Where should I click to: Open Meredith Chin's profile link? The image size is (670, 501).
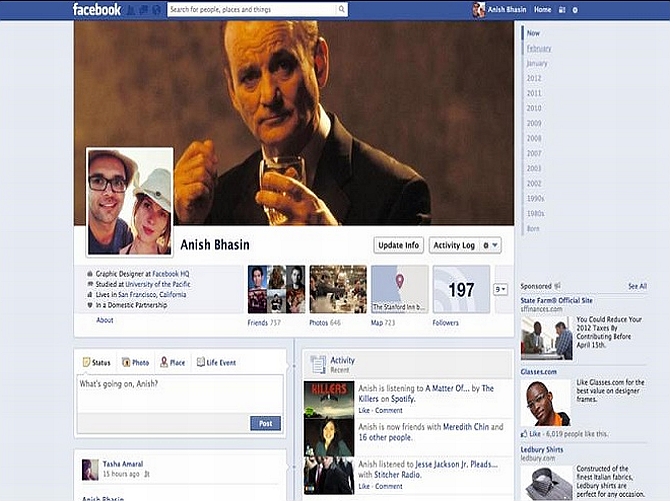click(466, 427)
